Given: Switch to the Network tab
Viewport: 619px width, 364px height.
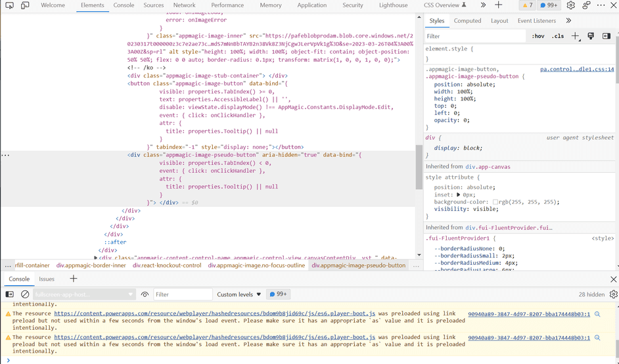Looking at the screenshot, I should coord(184,5).
